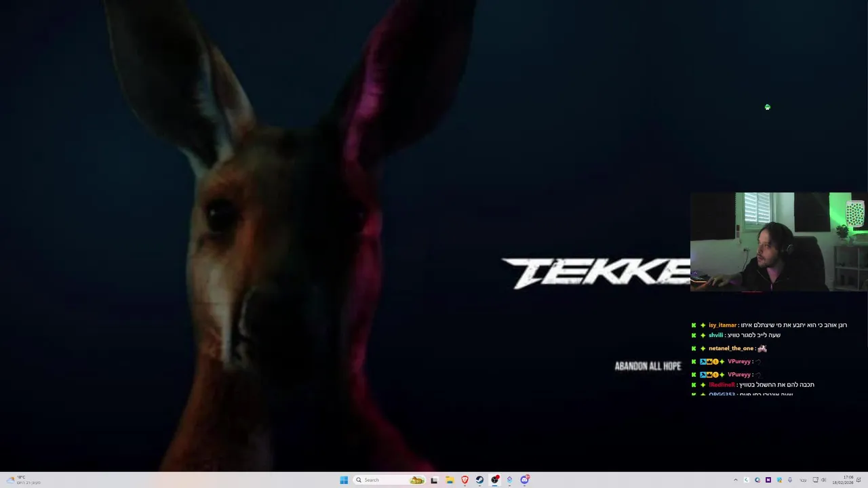This screenshot has height=488, width=868.
Task: Open the Windows Start menu
Action: click(x=344, y=480)
